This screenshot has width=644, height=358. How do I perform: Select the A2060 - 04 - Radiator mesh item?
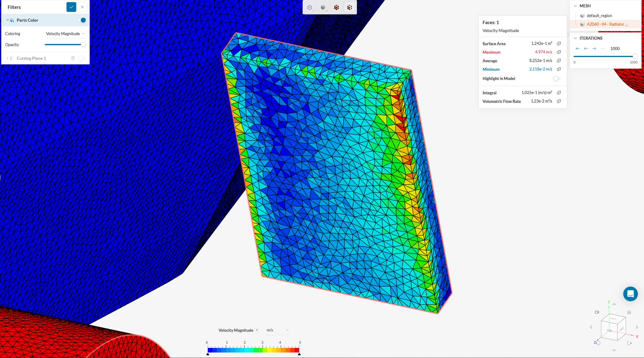[608, 24]
